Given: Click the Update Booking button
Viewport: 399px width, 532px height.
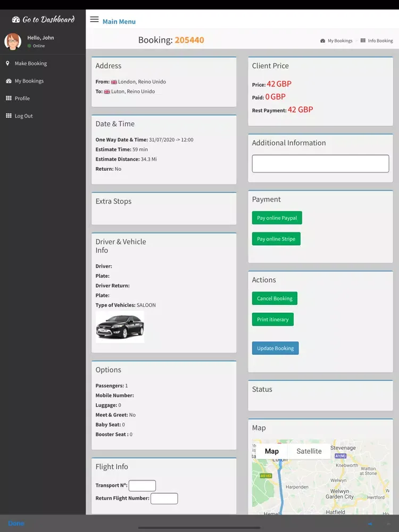Looking at the screenshot, I should pos(275,348).
